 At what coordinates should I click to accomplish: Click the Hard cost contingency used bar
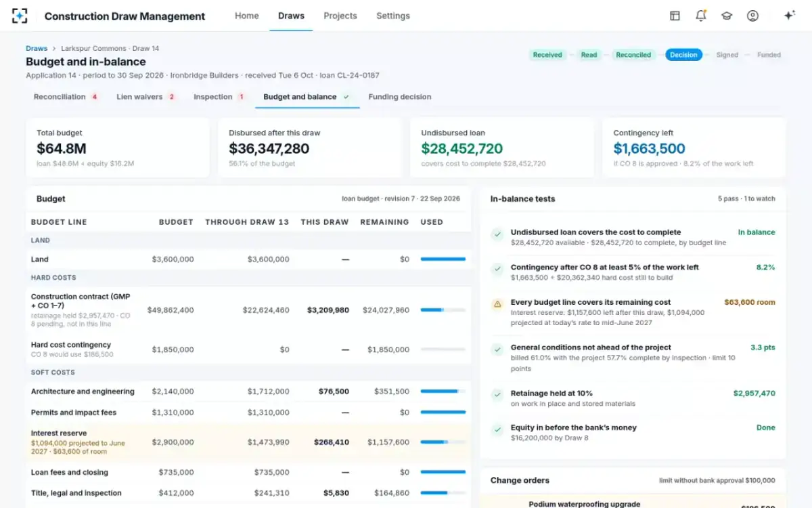[443, 350]
